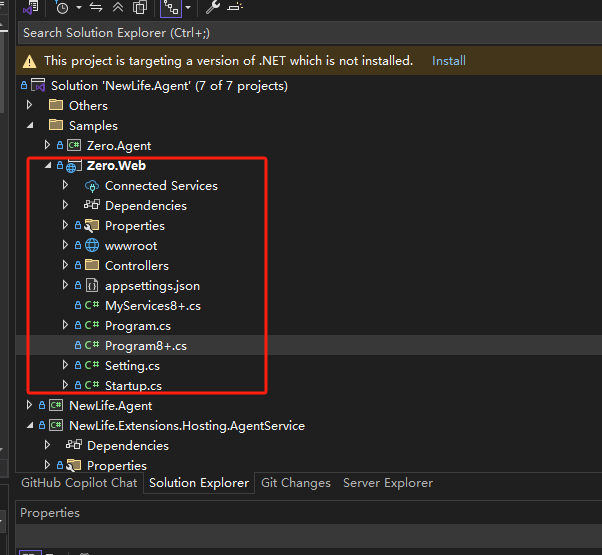Click the solution file icon beside 'NewLife.Agent'
Viewport: 602px width, 555px height.
coord(38,85)
